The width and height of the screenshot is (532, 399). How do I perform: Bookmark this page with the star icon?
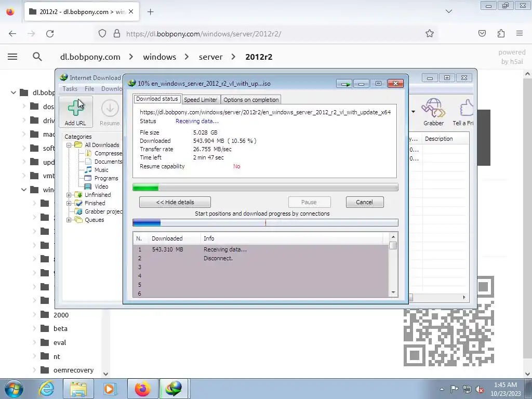pyautogui.click(x=430, y=33)
